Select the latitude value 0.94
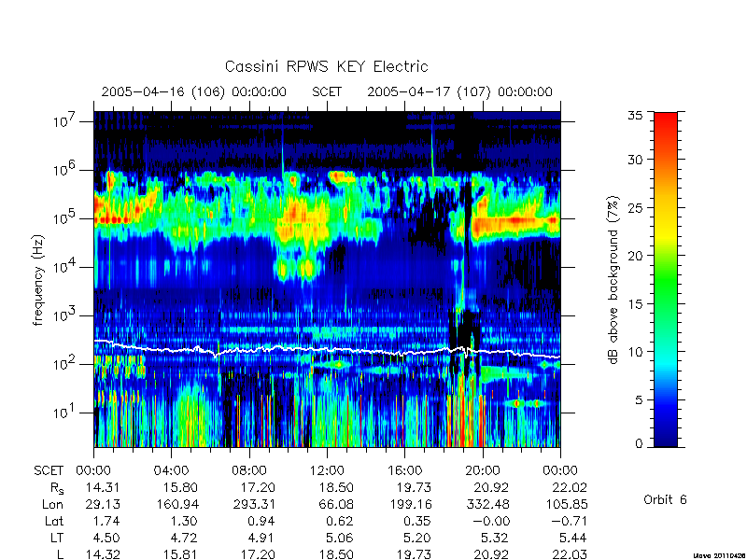The height and width of the screenshot is (560, 747). click(x=261, y=522)
